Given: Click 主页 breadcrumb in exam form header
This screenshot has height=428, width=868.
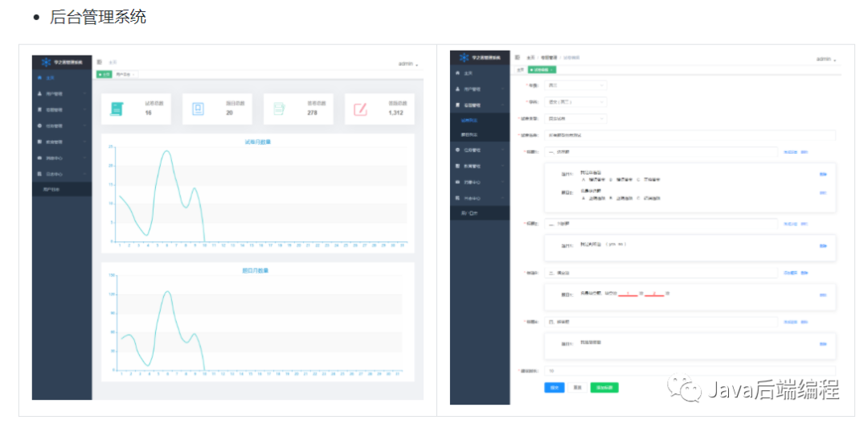Looking at the screenshot, I should coord(530,57).
